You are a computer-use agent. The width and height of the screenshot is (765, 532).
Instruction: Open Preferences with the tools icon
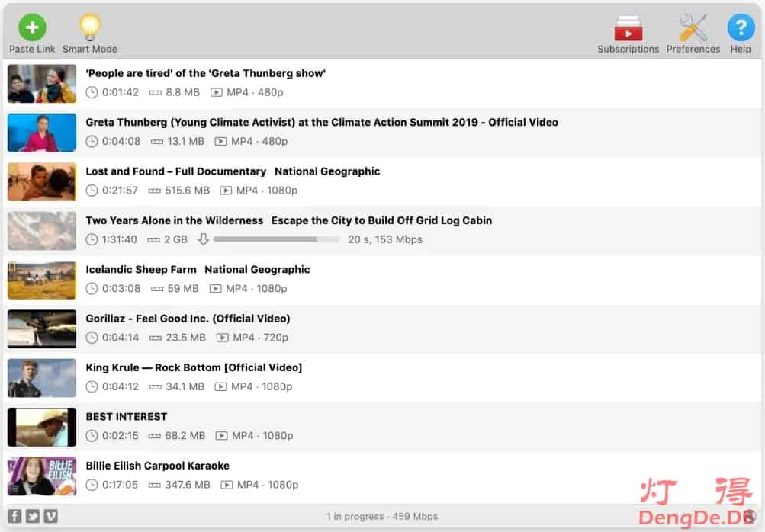[x=693, y=29]
